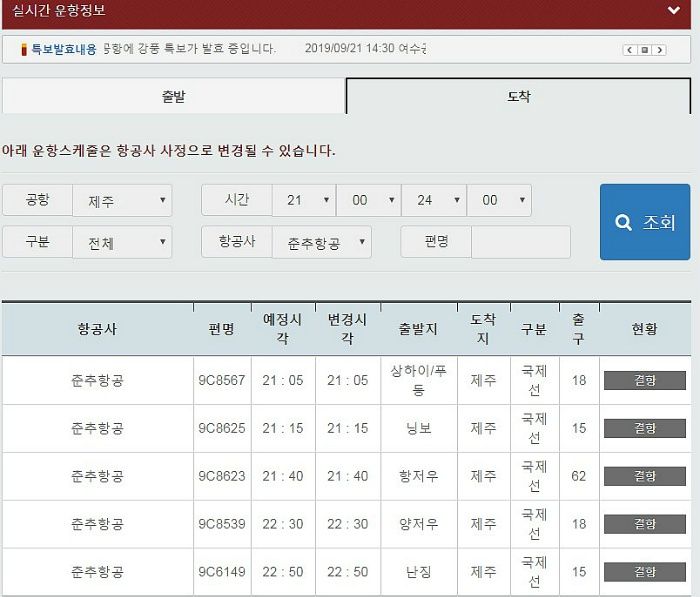Click 결항 status badge for flight 9C8625
This screenshot has width=700, height=597.
coord(645,428)
